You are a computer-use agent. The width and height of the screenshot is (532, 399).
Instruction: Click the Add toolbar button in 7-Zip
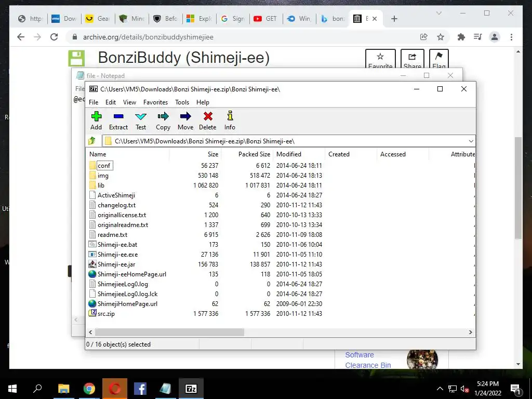click(x=96, y=121)
